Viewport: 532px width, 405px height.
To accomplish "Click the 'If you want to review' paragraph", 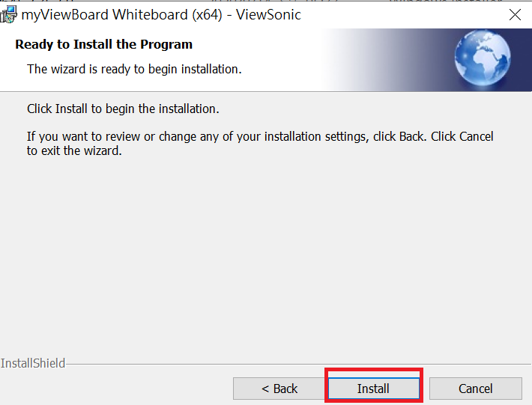I will tap(260, 144).
